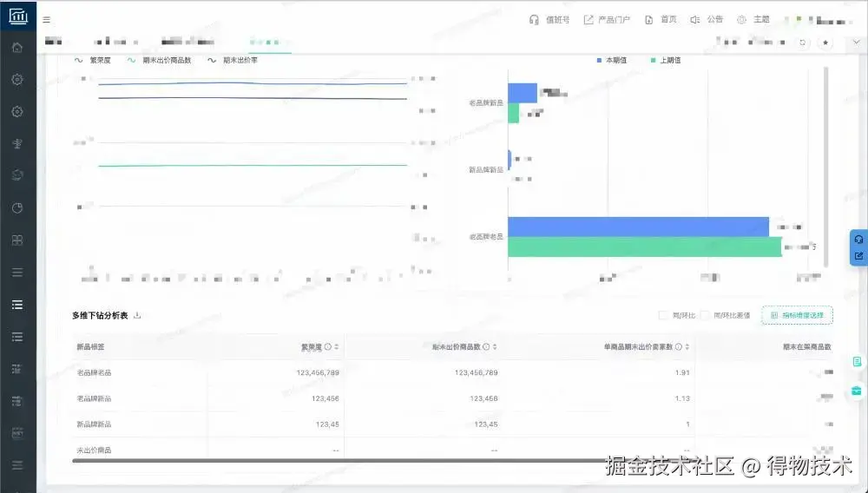Click the blue 老品牌新品 bar in chart
This screenshot has height=493, width=868.
click(523, 93)
